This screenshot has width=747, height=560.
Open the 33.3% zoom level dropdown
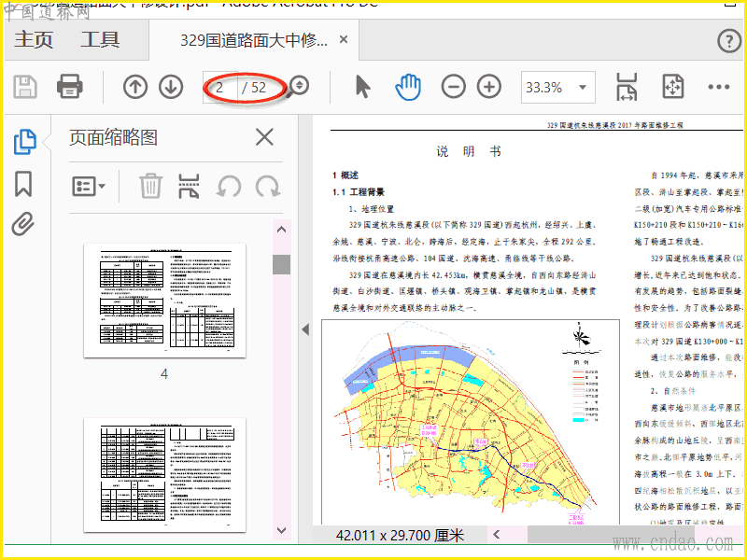tap(557, 88)
